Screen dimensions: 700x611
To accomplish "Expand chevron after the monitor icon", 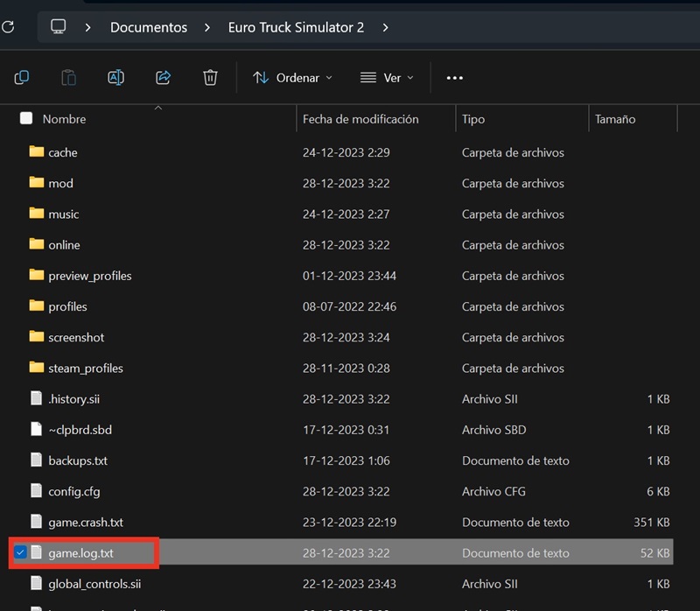I will (88, 28).
